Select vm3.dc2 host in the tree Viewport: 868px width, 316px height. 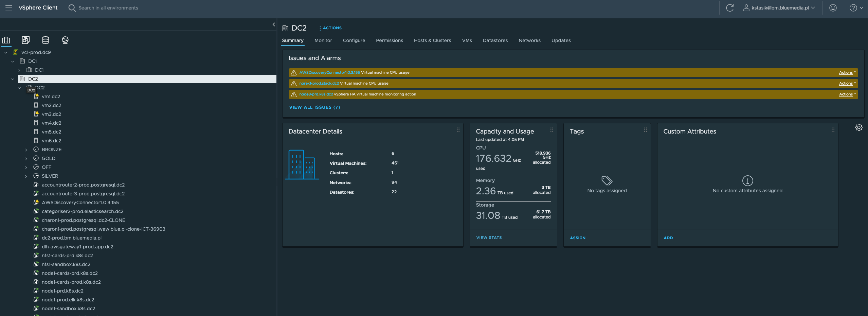pyautogui.click(x=51, y=114)
